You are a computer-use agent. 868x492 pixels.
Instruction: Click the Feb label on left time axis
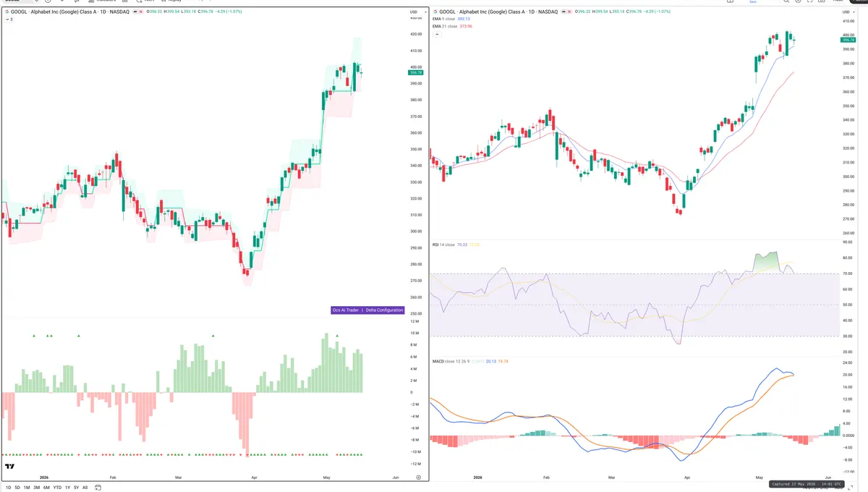[x=112, y=478]
